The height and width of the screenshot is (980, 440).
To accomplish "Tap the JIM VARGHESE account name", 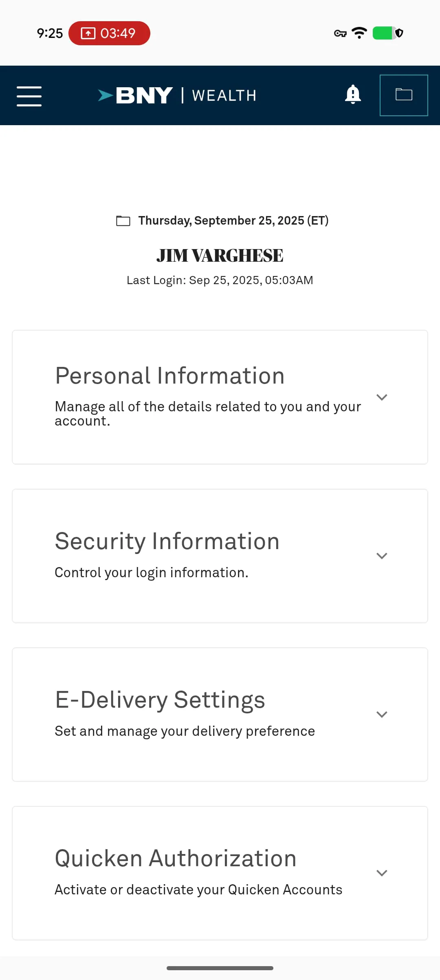I will coord(220,256).
